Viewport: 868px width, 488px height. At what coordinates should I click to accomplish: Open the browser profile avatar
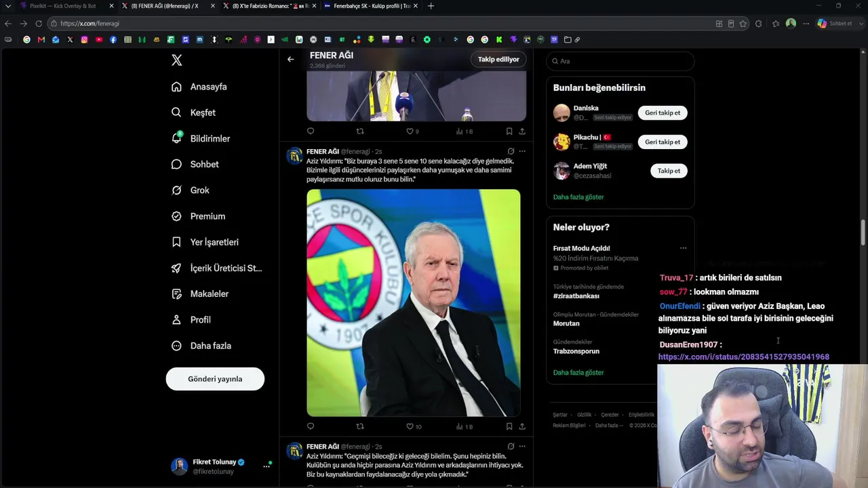(791, 24)
